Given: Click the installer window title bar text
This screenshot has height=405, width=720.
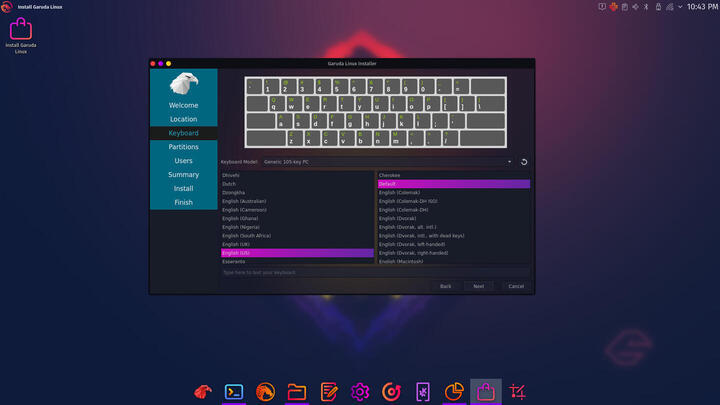Looking at the screenshot, I should [x=352, y=63].
